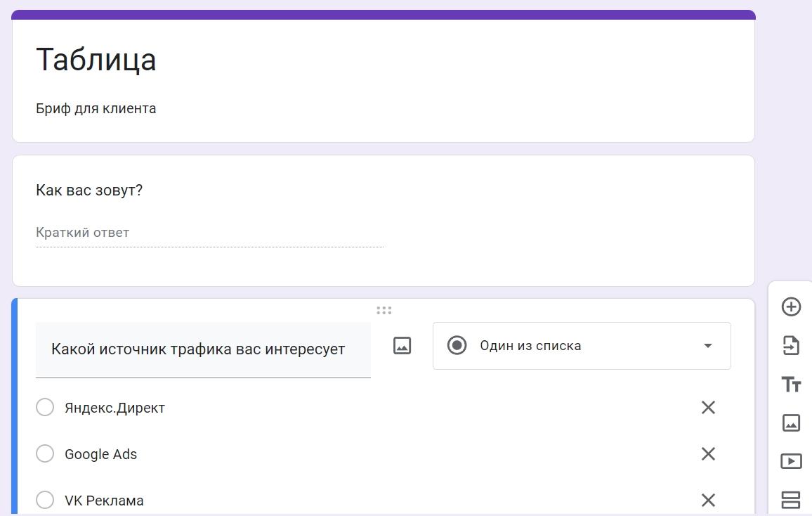Select the Яндекс.Директ radio button

(45, 407)
